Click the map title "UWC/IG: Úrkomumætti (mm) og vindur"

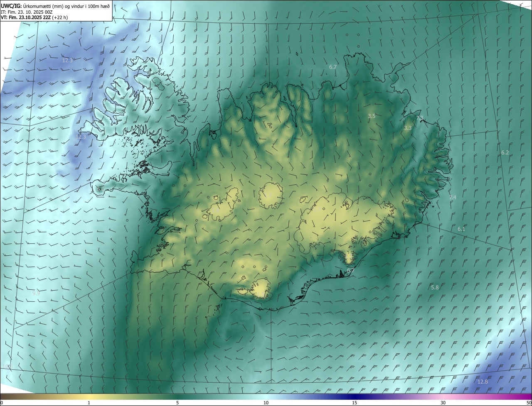(x=55, y=6)
